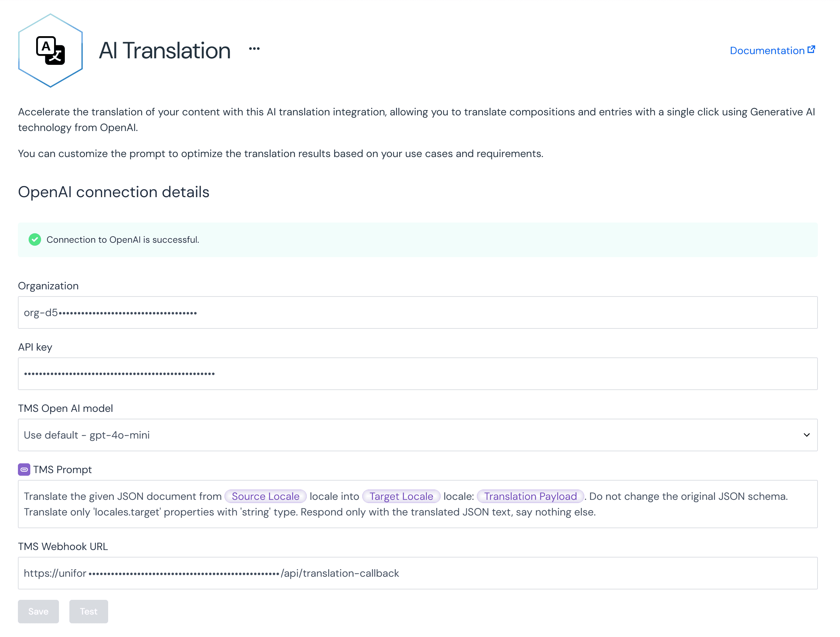
Task: Select the Target Locale token
Action: pyautogui.click(x=401, y=496)
